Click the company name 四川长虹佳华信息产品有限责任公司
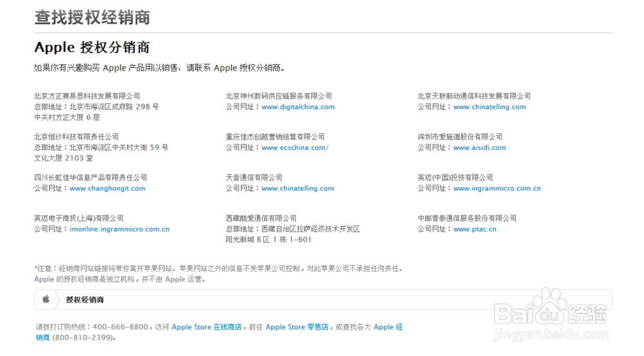The height and width of the screenshot is (356, 644). click(90, 178)
